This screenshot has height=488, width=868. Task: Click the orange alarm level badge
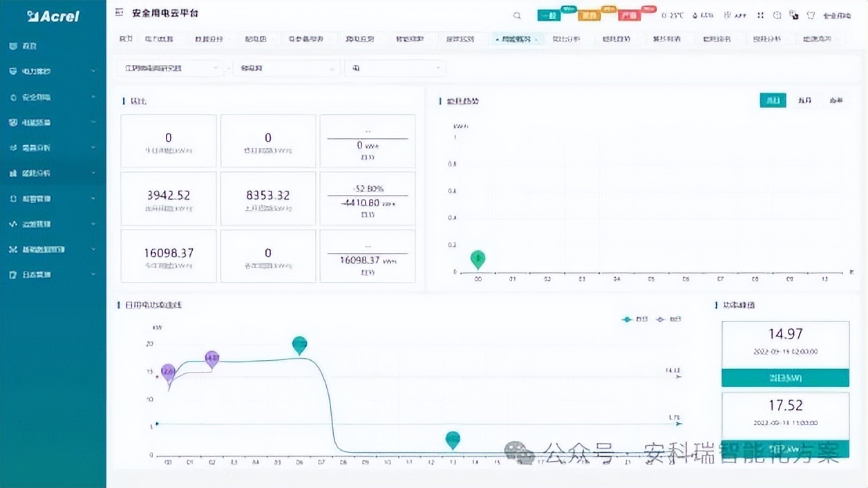[589, 15]
